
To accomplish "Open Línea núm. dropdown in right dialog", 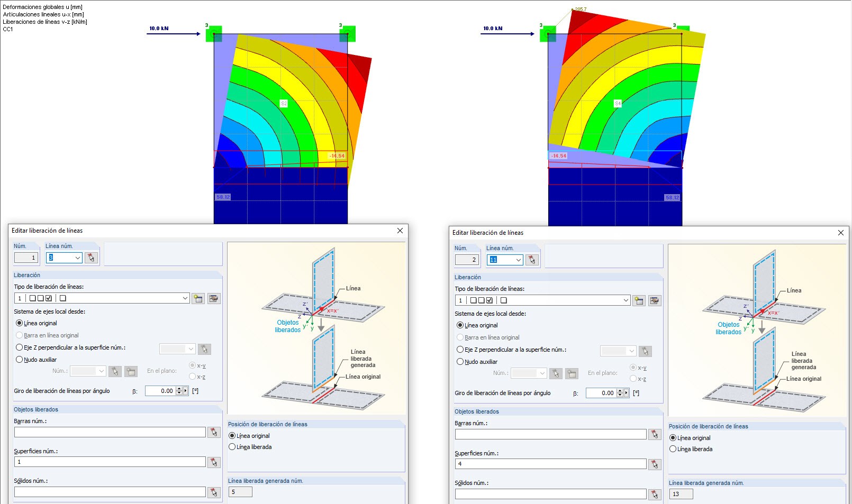I will 519,260.
